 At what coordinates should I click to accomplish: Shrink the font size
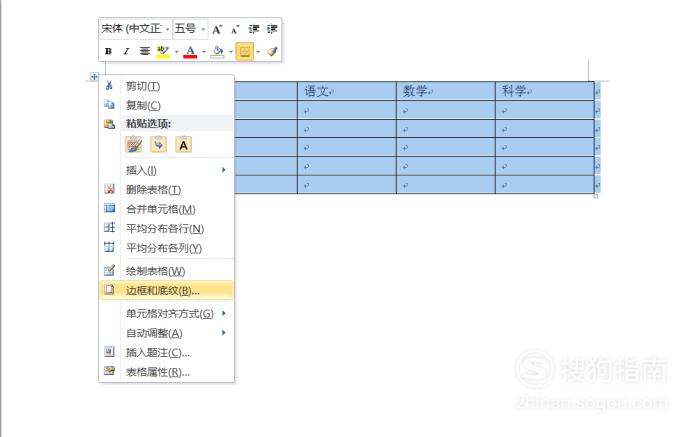pos(235,29)
